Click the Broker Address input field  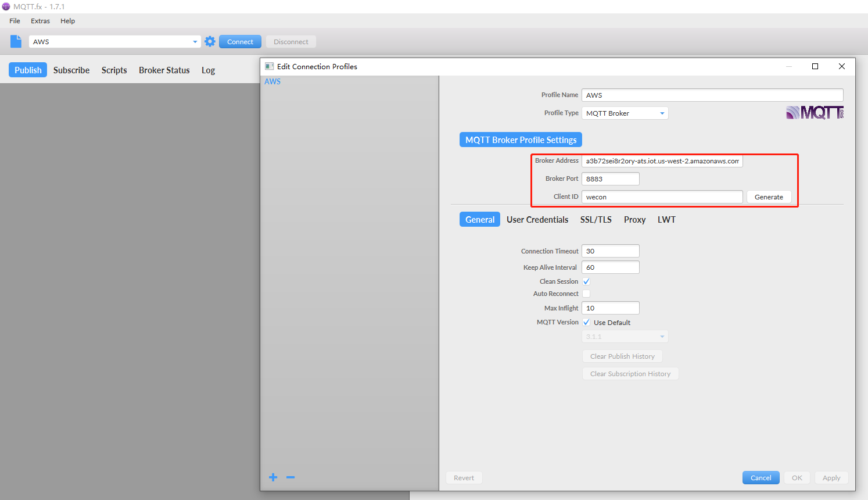point(662,161)
